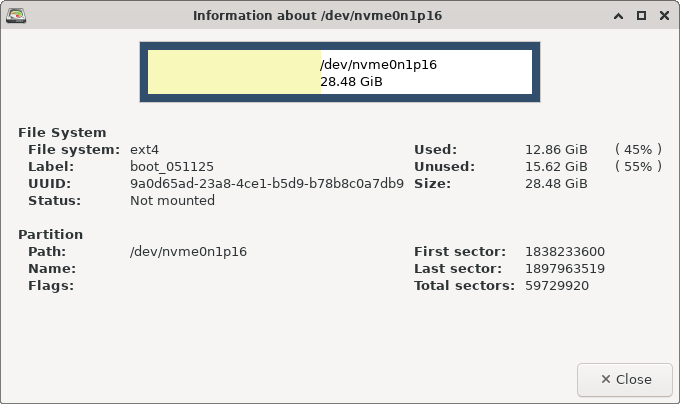The image size is (680, 404).
Task: Click the partition path value /dev/nvme0n1p16
Action: coord(188,252)
